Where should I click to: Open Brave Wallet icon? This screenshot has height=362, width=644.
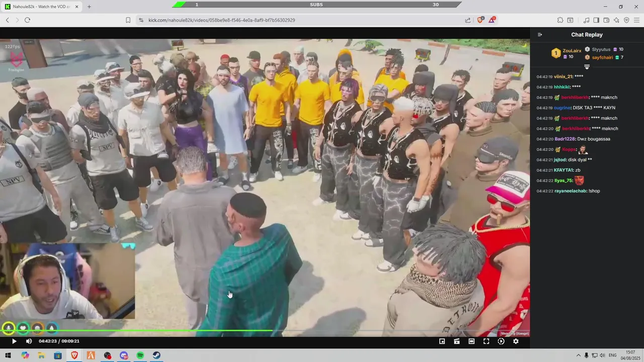(x=606, y=20)
